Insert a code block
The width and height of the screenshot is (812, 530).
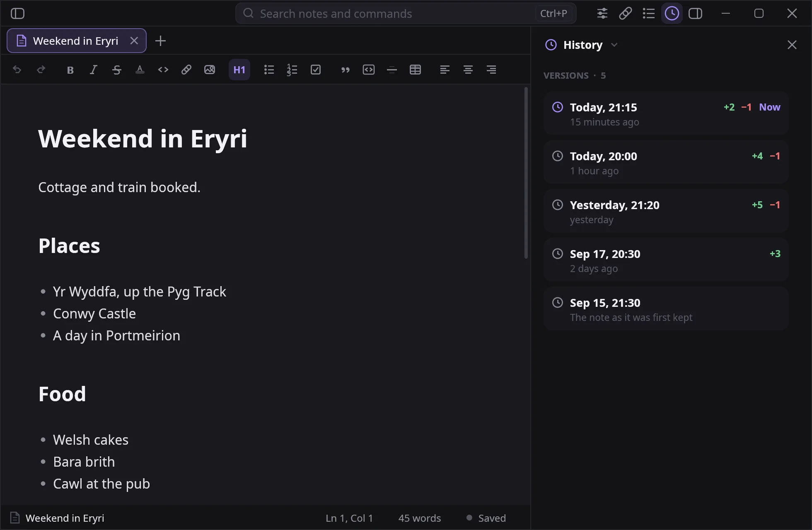point(369,70)
